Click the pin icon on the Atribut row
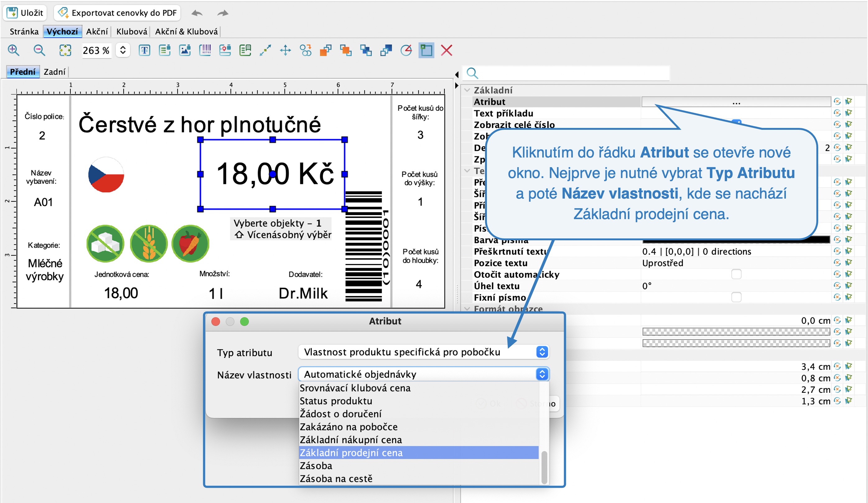 pos(849,101)
